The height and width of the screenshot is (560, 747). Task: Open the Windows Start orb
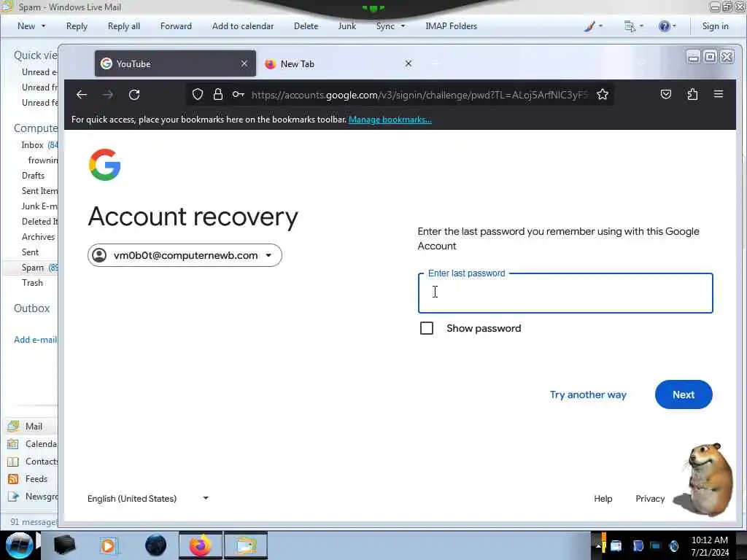[19, 545]
